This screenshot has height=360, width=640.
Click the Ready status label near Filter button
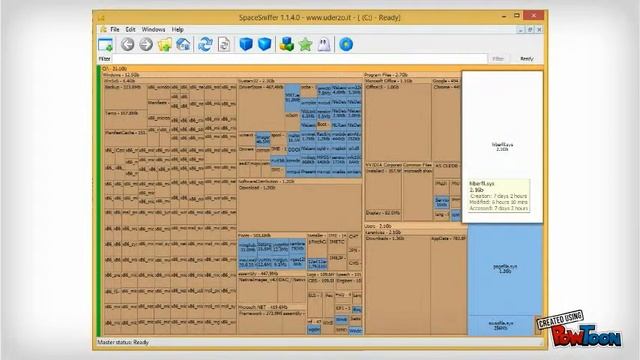tap(527, 59)
